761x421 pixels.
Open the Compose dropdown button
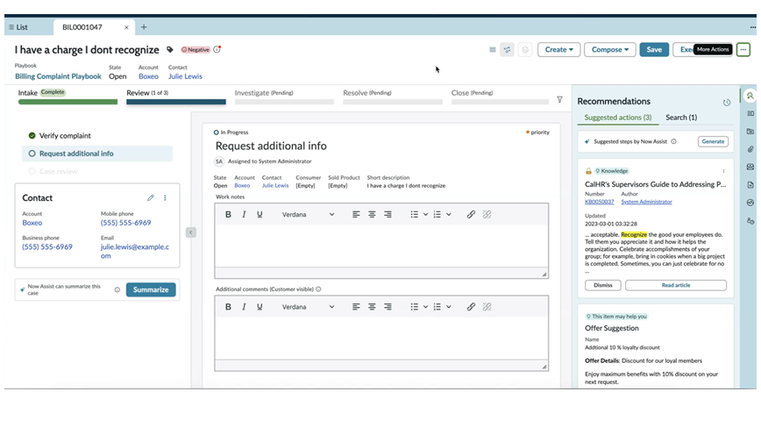click(610, 50)
